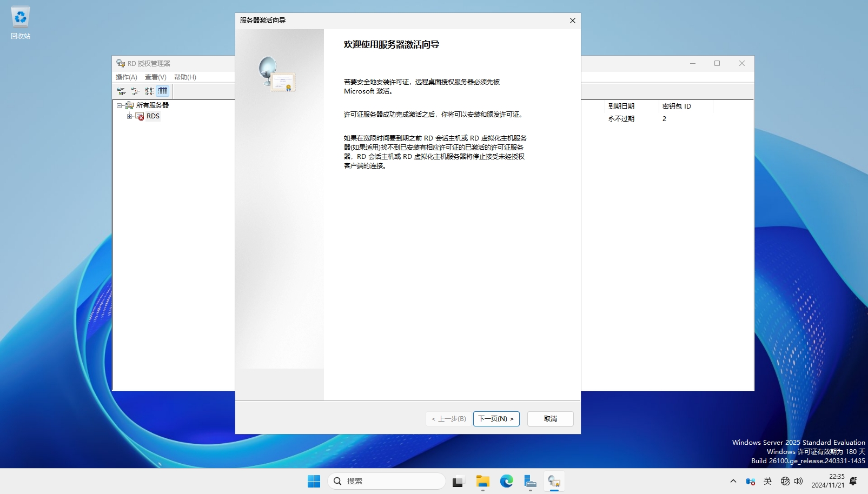Click 取消 to cancel activation wizard
This screenshot has height=494, width=868.
point(550,419)
